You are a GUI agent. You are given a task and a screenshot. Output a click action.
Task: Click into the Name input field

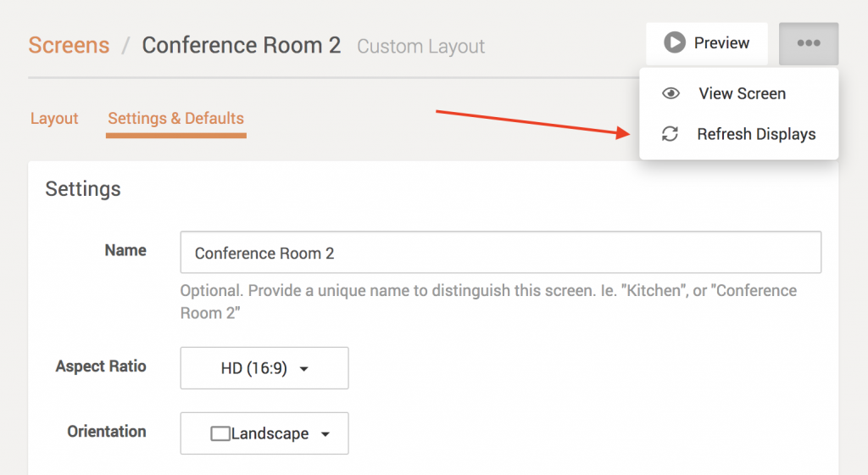coord(500,253)
